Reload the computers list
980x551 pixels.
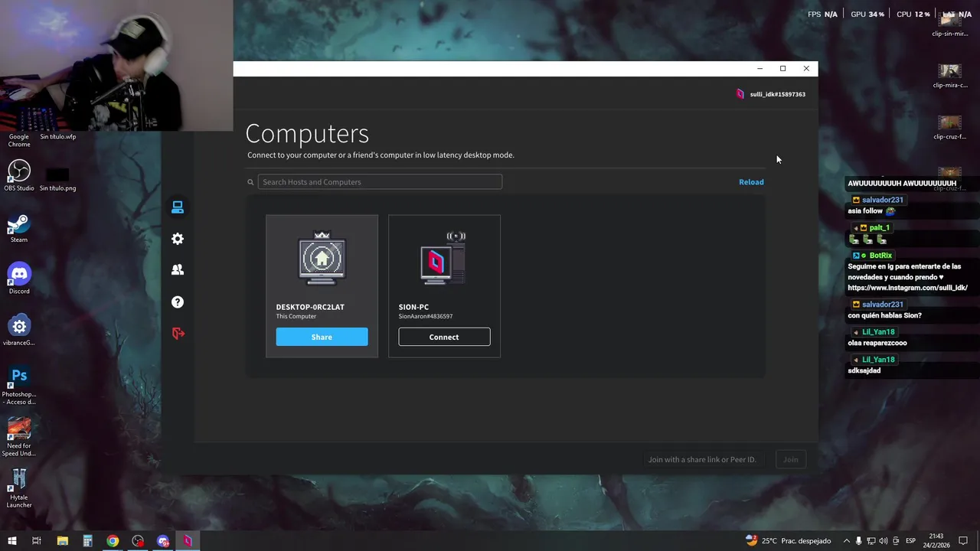[x=751, y=182]
